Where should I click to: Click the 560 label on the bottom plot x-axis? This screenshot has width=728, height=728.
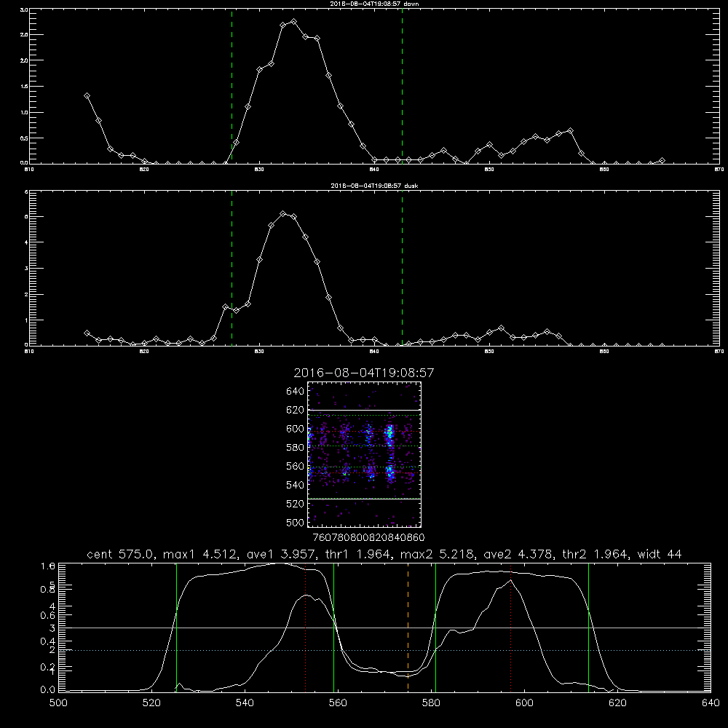click(338, 703)
